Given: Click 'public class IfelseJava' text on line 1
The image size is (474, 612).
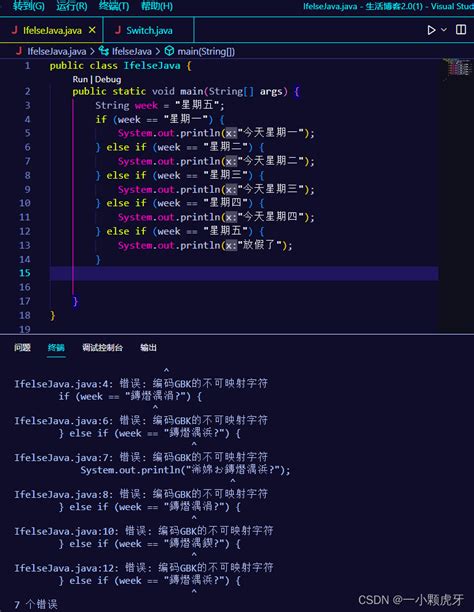Looking at the screenshot, I should point(115,66).
